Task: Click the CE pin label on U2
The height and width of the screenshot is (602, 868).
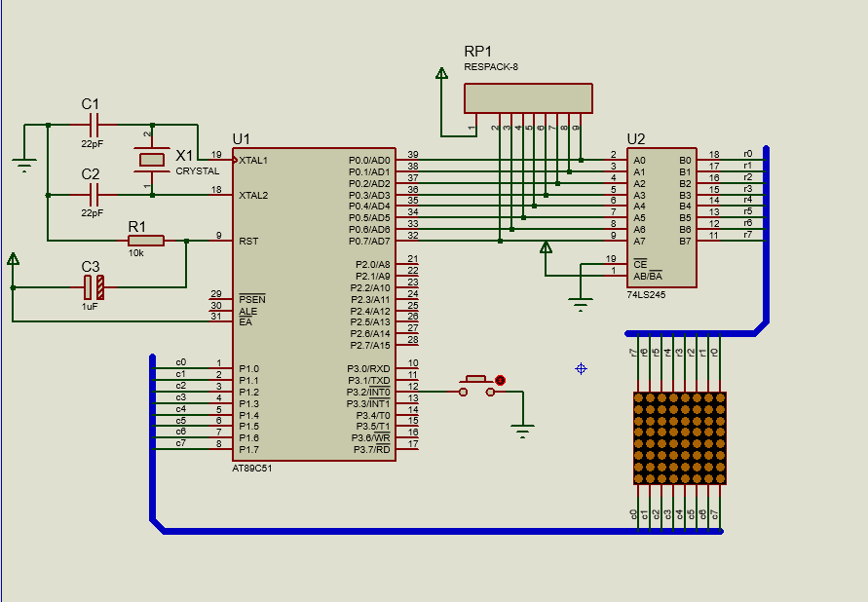Action: pos(640,264)
